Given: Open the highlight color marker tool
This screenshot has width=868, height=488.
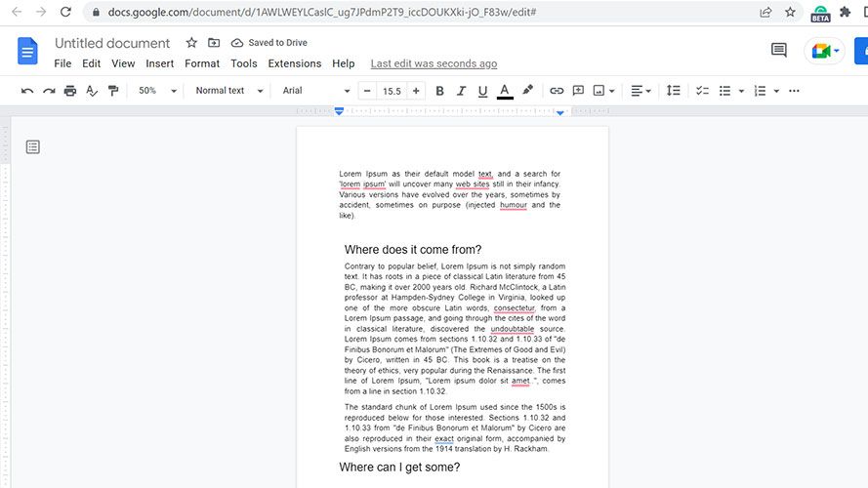Looking at the screenshot, I should [x=527, y=90].
